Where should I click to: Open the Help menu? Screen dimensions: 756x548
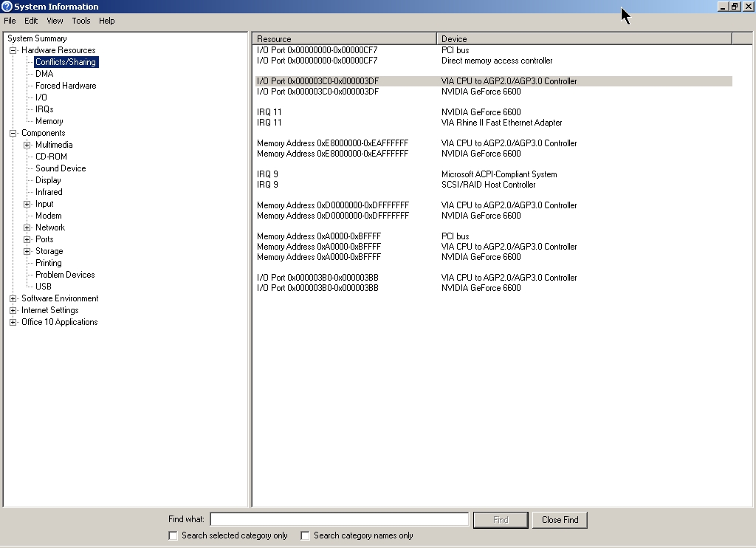106,21
